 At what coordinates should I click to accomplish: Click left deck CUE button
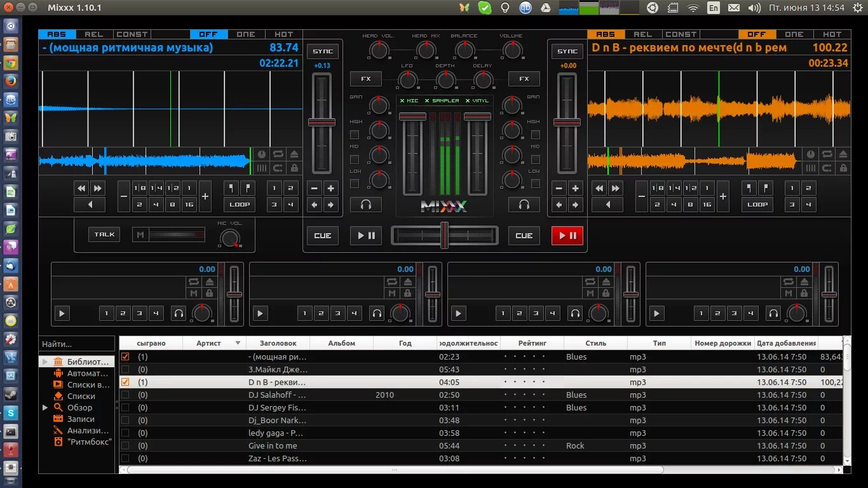323,236
